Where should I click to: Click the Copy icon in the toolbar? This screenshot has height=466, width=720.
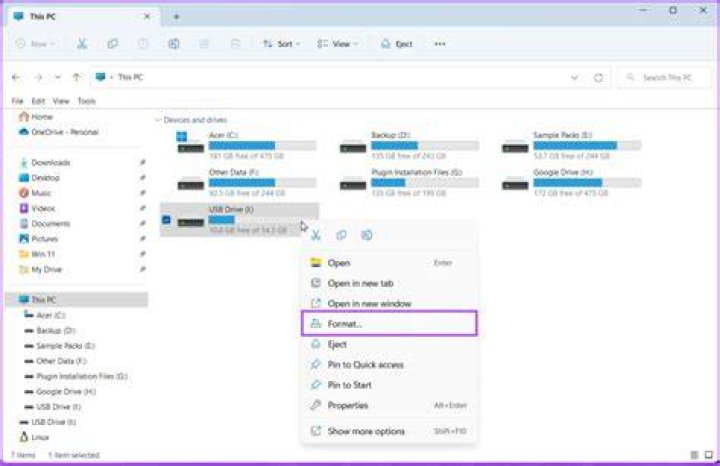pyautogui.click(x=112, y=44)
